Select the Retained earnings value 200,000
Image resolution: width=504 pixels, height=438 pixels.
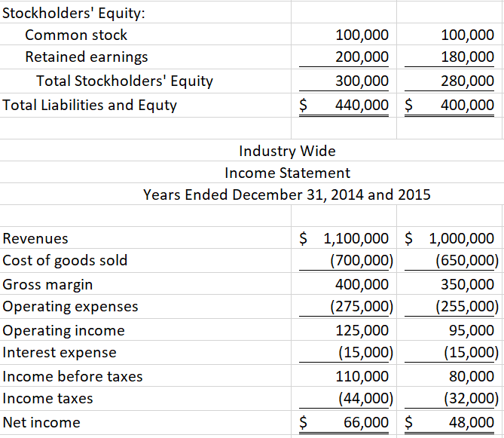click(362, 57)
